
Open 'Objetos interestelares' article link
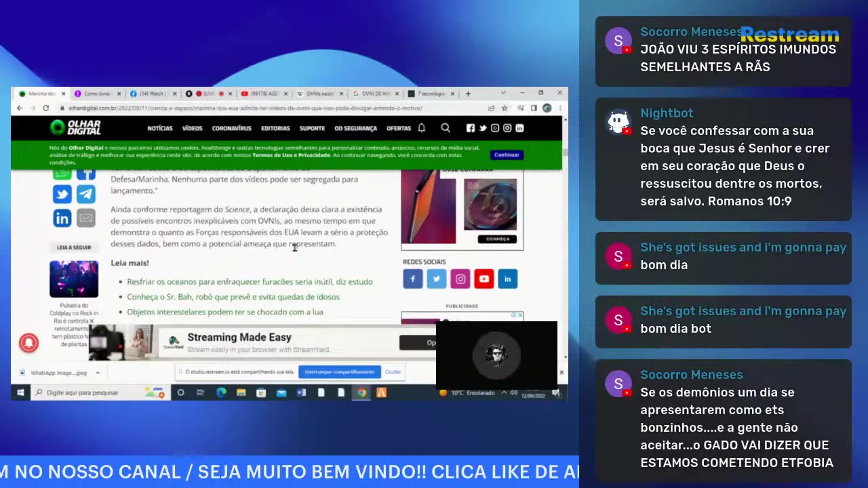coord(224,312)
